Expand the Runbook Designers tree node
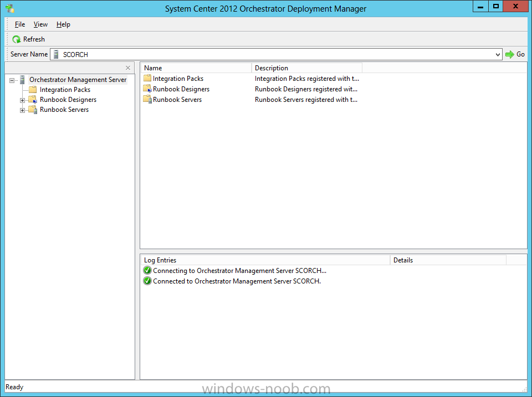532x397 pixels. (x=22, y=100)
